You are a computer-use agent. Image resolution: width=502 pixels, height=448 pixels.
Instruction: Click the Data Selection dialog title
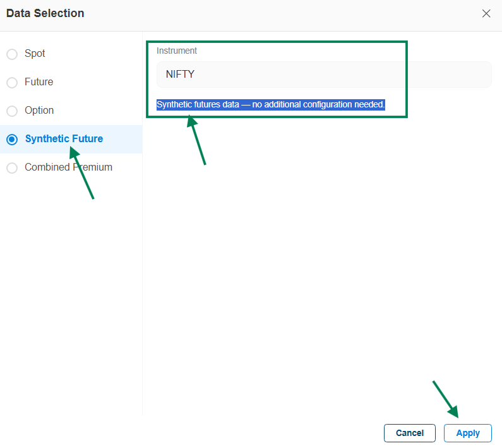coord(45,13)
